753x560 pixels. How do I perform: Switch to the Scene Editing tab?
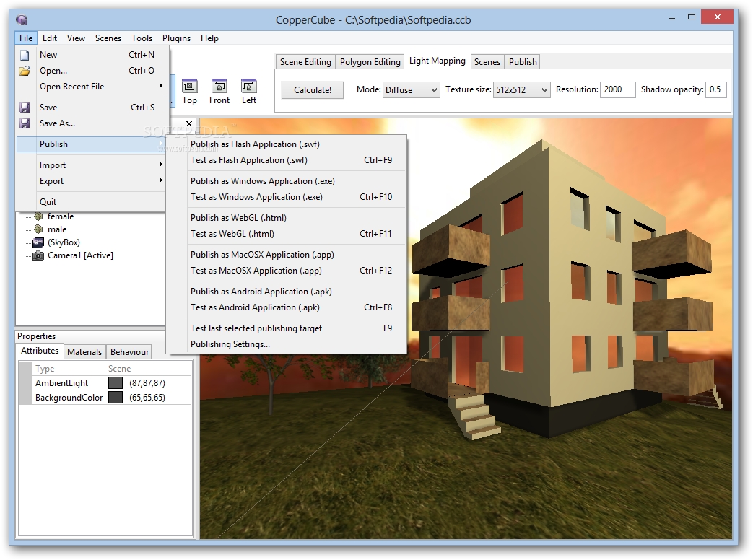click(x=305, y=62)
